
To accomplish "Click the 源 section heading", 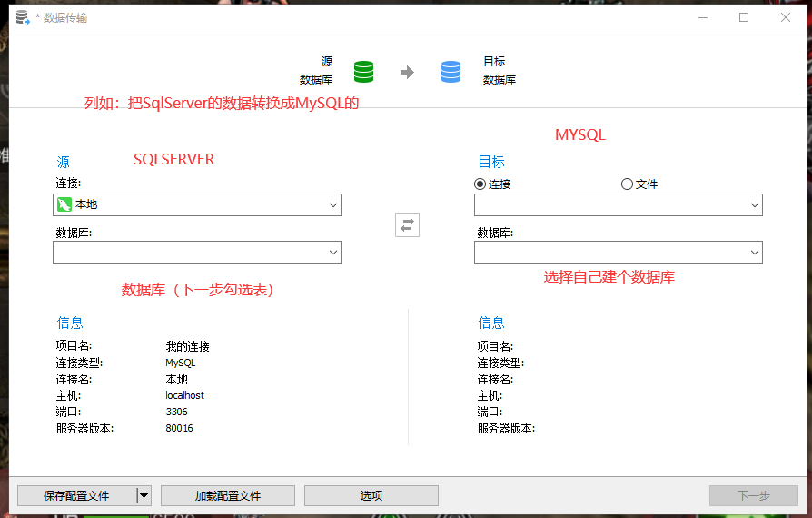I will pyautogui.click(x=64, y=162).
